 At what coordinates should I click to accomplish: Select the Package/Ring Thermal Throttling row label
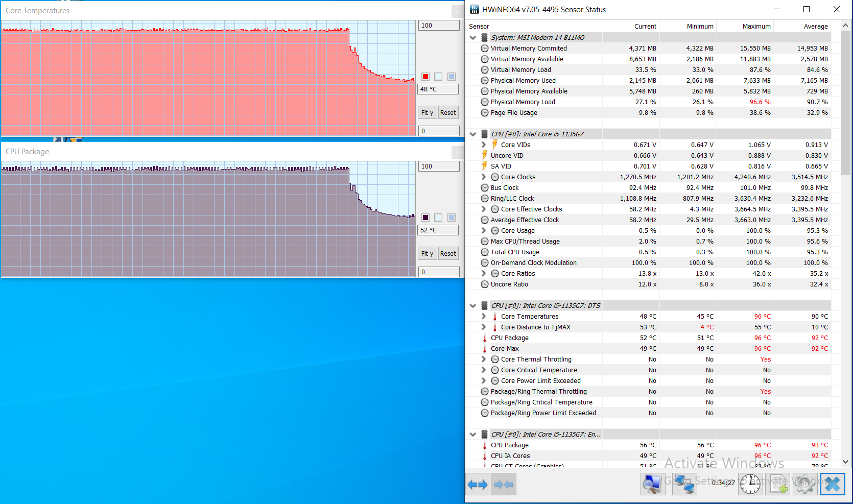pyautogui.click(x=539, y=391)
